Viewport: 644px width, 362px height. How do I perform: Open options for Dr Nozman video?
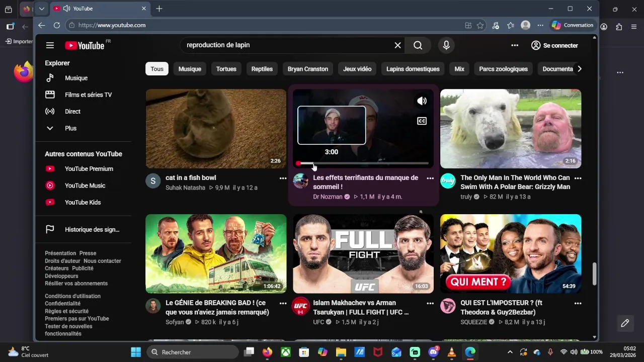[430, 178]
